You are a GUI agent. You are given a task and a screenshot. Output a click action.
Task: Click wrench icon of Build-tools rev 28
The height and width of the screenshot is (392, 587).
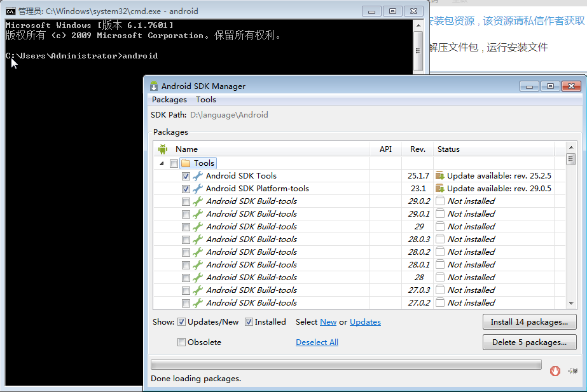click(198, 278)
